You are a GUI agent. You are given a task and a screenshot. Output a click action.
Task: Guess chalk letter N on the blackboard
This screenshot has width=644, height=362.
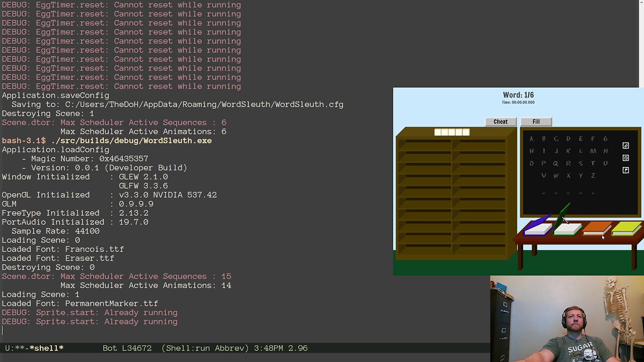tap(605, 151)
